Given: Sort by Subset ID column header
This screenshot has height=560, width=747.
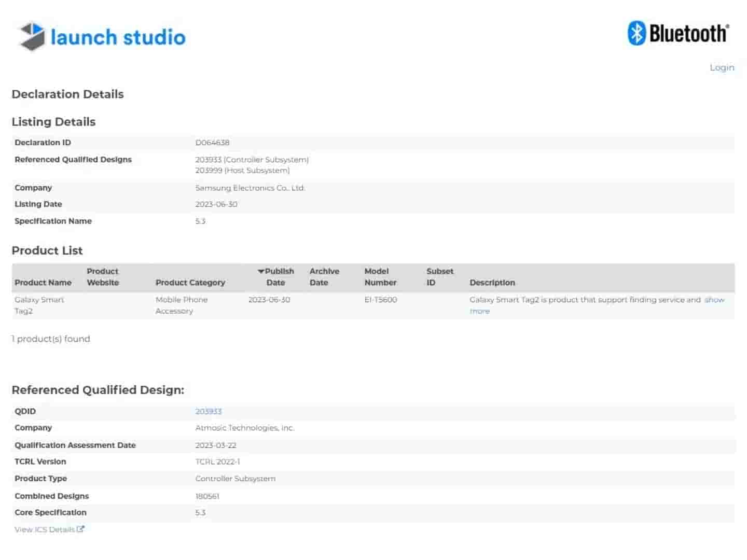Looking at the screenshot, I should [x=439, y=277].
